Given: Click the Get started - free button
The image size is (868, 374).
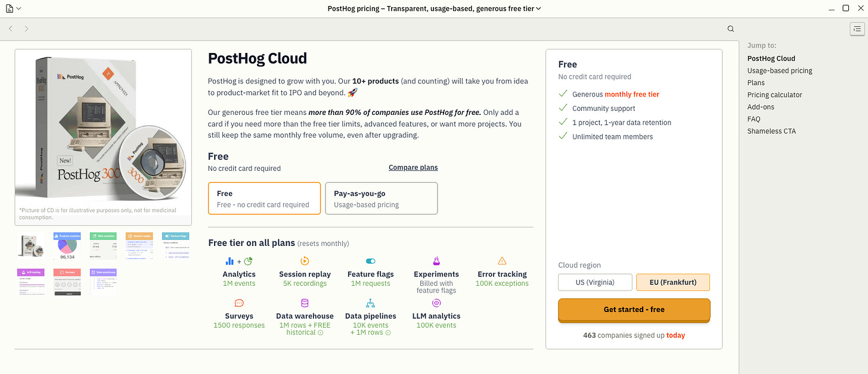Looking at the screenshot, I should [634, 310].
